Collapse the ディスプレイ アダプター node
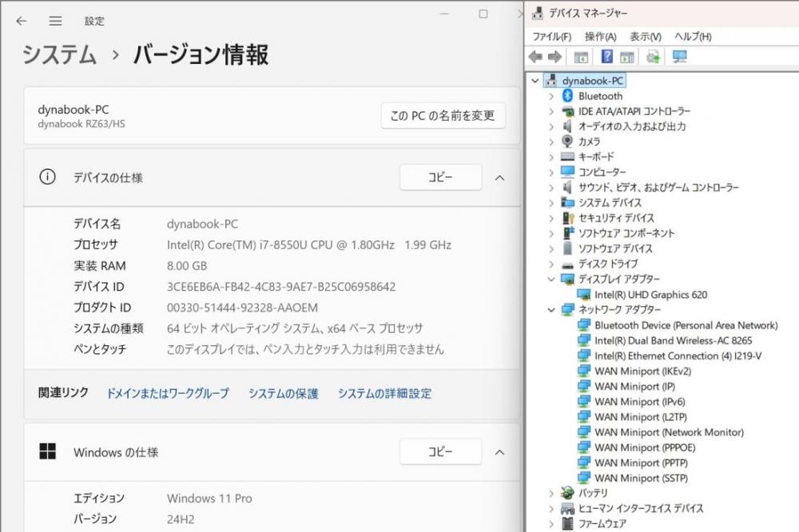Viewport: 799px width, 532px height. (x=551, y=279)
